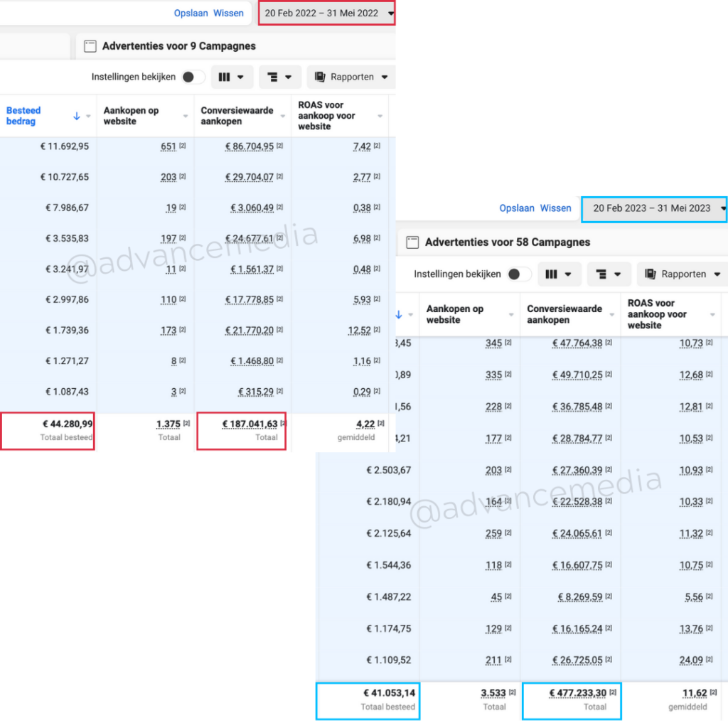728x728 pixels.
Task: Open the 20 Feb 2022 – 31 Mei 2022 date picker
Action: [x=326, y=13]
